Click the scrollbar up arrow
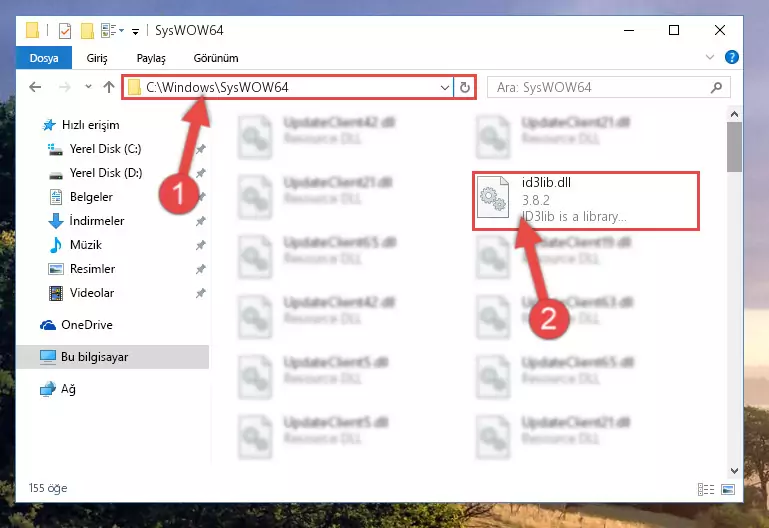 (734, 114)
